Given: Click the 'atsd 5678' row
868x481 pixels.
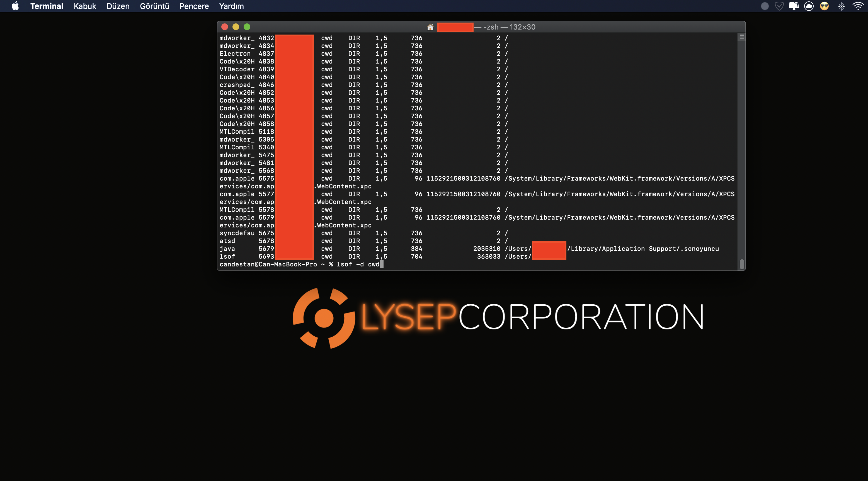Looking at the screenshot, I should click(363, 241).
